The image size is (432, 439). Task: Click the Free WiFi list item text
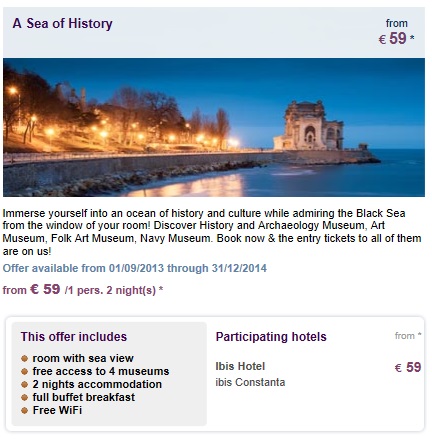click(x=57, y=410)
